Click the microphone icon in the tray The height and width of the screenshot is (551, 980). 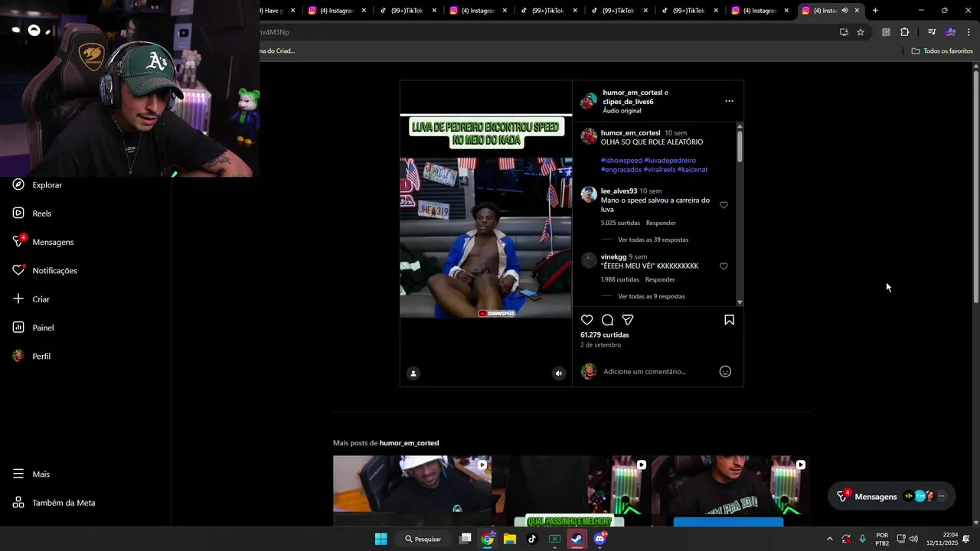coord(862,539)
